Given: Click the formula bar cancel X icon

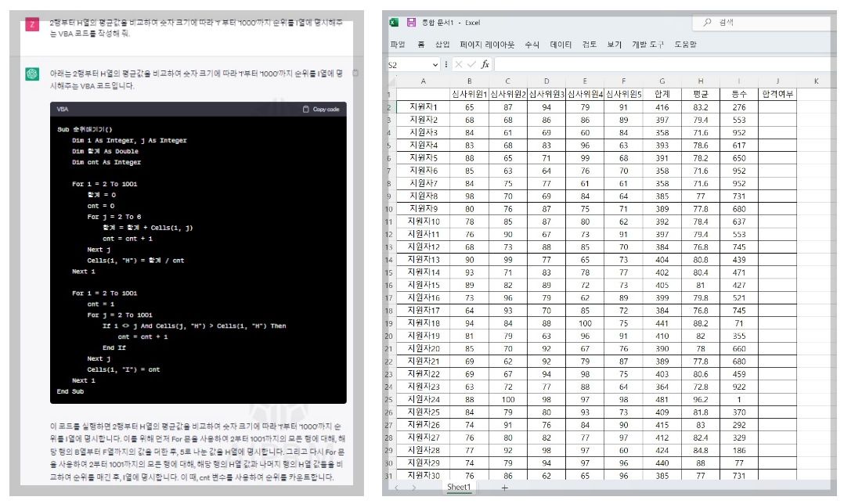Looking at the screenshot, I should point(459,64).
